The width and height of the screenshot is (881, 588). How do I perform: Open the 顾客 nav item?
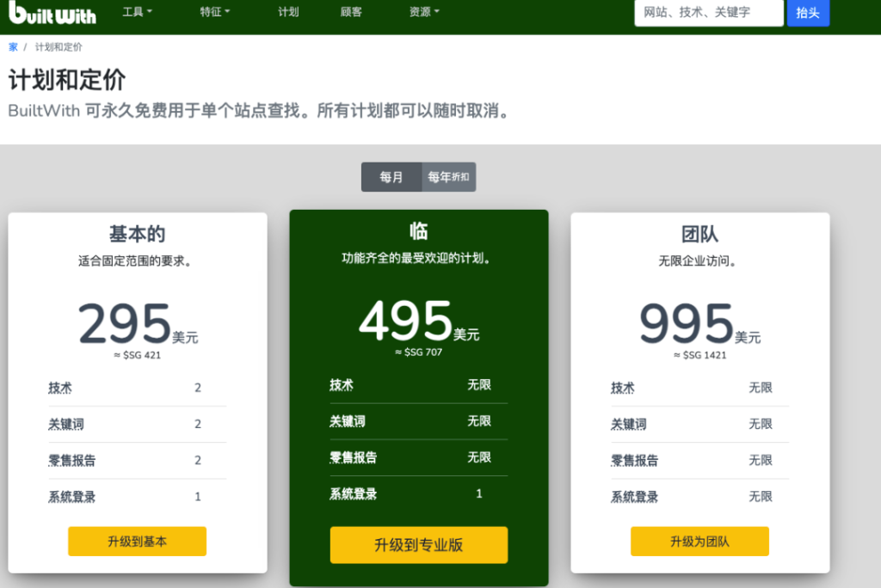[x=351, y=12]
